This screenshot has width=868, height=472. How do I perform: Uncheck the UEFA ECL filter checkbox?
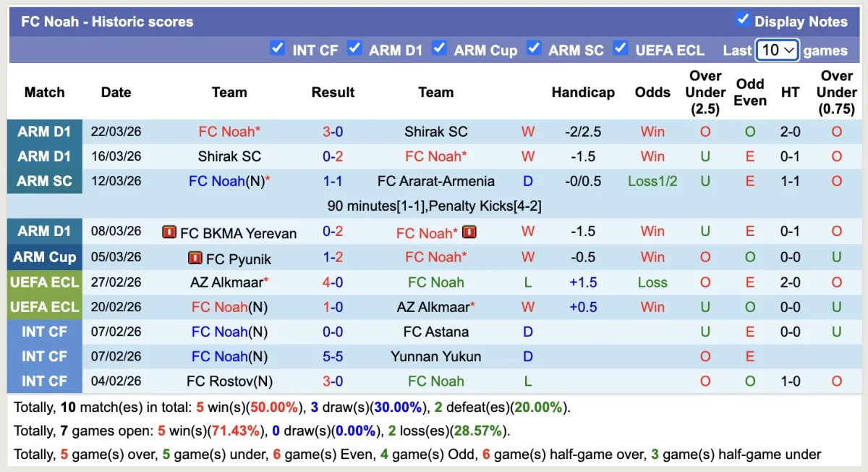click(620, 49)
